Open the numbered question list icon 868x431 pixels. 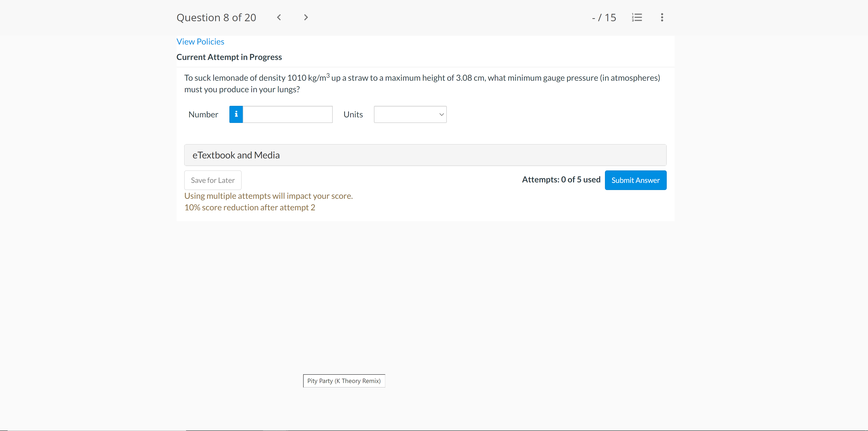pyautogui.click(x=637, y=18)
